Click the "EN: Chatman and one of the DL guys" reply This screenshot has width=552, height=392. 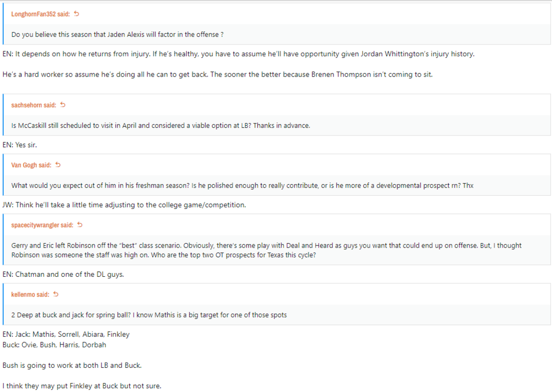[x=63, y=274]
